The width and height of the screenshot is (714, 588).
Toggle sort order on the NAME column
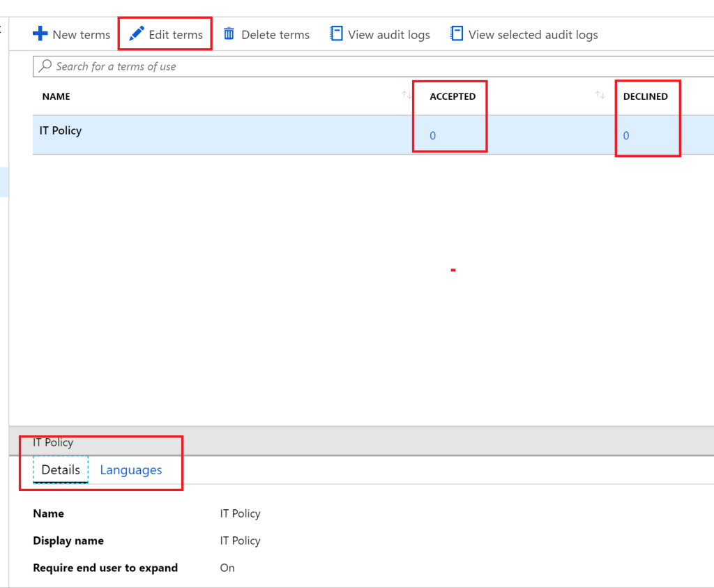pos(407,96)
